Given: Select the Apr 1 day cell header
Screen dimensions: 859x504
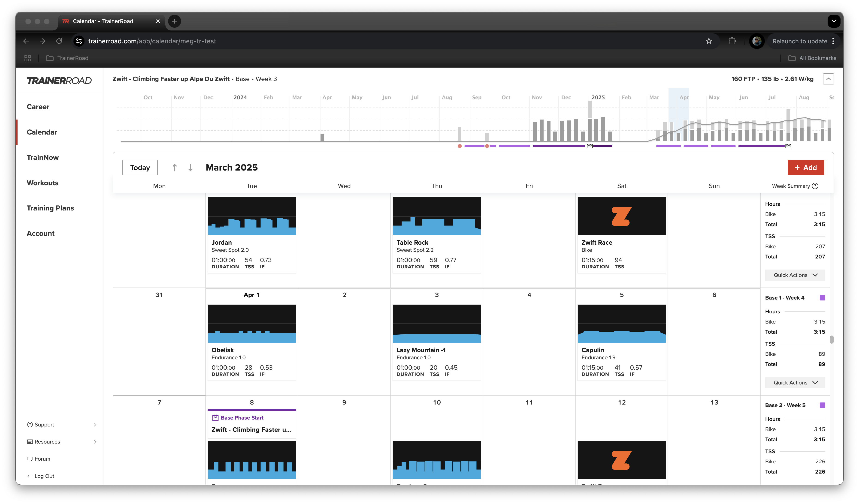Looking at the screenshot, I should click(251, 295).
